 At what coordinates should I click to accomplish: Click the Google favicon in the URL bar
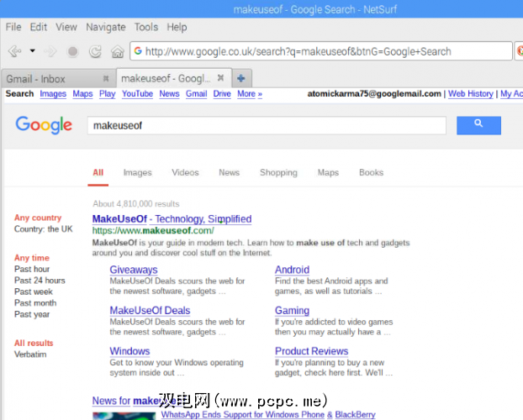[x=138, y=51]
